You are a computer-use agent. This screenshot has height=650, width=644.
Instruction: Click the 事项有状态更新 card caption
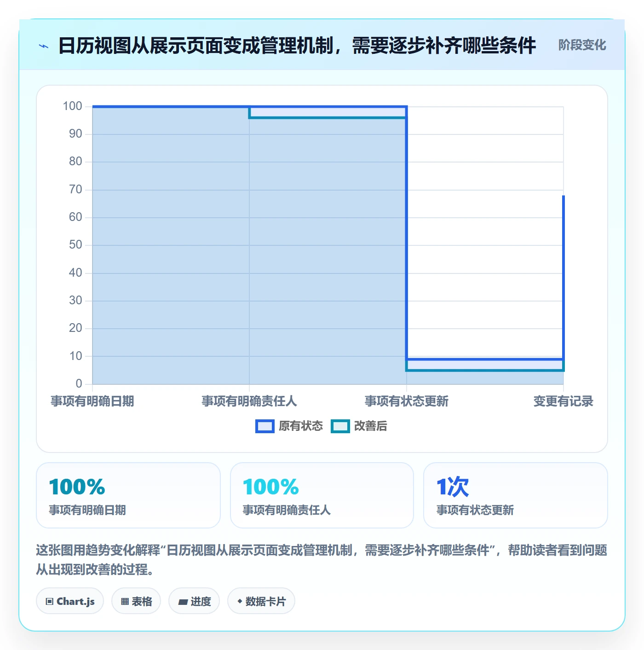click(x=475, y=510)
